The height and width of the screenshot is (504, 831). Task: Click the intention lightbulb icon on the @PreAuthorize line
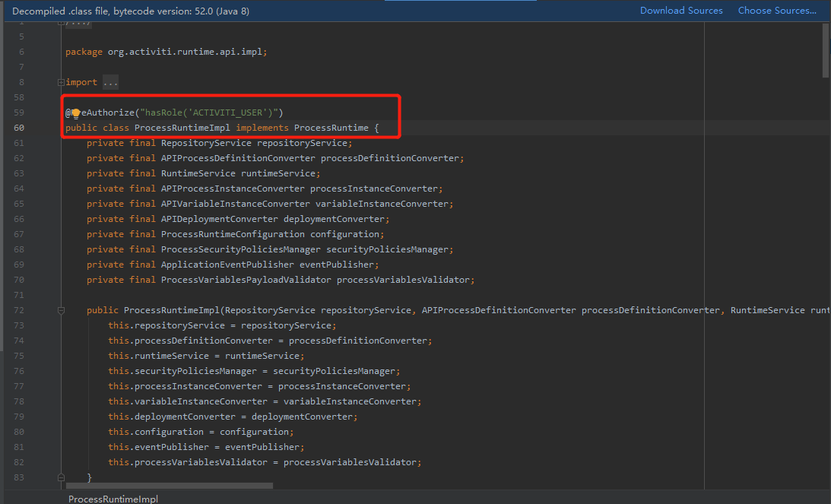(74, 112)
